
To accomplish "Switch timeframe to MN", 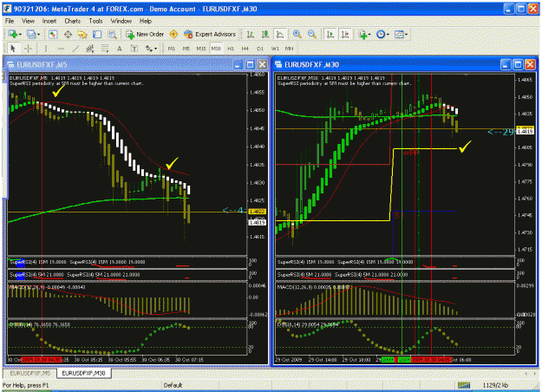I will pos(290,49).
